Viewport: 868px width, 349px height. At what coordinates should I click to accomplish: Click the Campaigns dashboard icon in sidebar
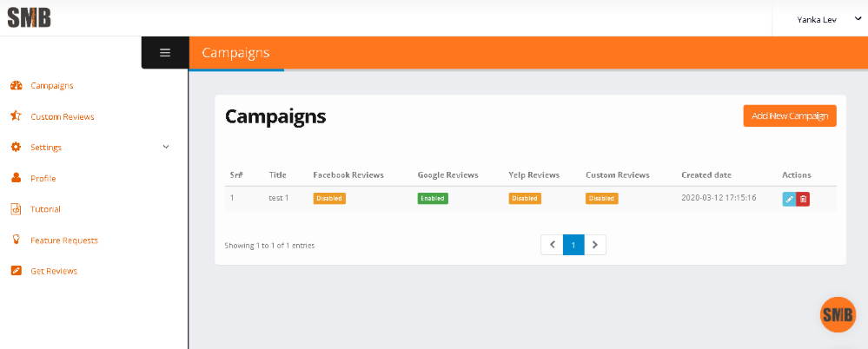point(16,85)
